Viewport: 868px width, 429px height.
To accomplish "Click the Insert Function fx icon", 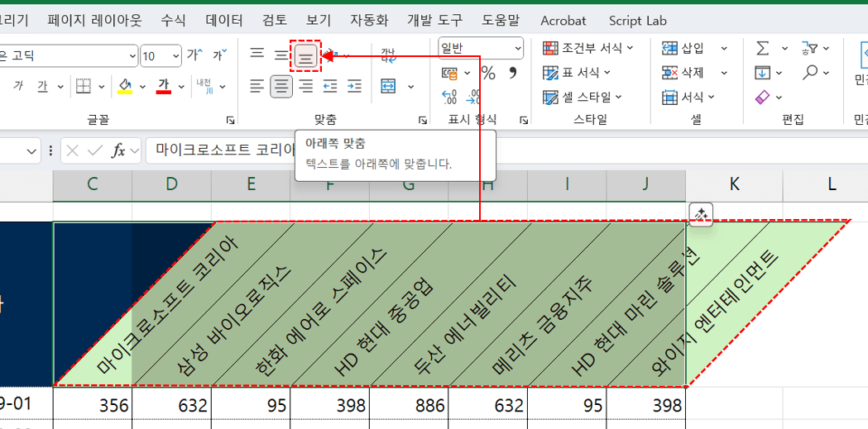I will click(118, 151).
